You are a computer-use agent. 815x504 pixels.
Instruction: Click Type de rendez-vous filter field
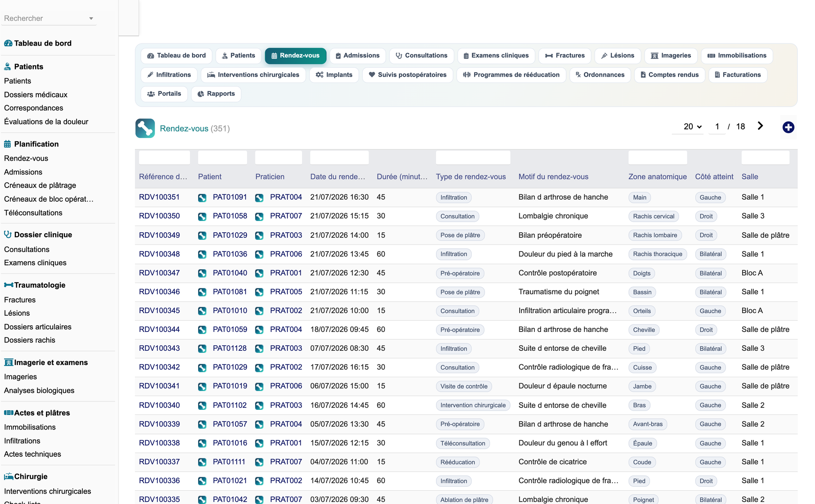click(x=473, y=158)
